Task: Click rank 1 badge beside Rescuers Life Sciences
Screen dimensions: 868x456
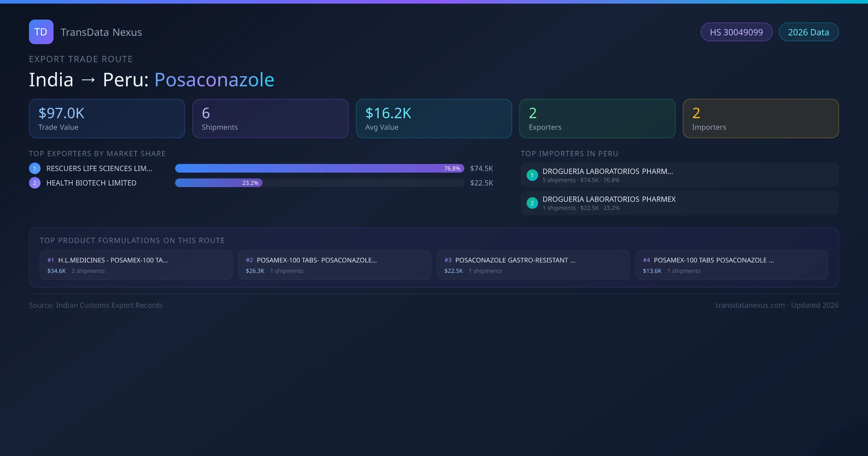Action: click(35, 168)
